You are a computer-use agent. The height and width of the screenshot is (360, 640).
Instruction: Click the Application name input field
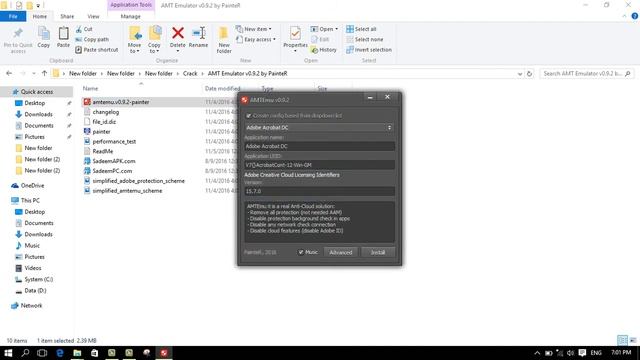[319, 146]
